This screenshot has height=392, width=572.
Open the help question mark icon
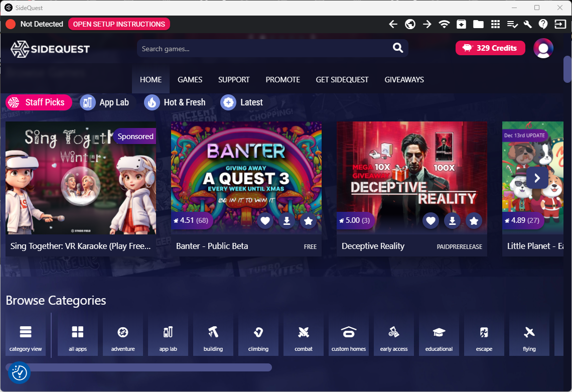543,24
